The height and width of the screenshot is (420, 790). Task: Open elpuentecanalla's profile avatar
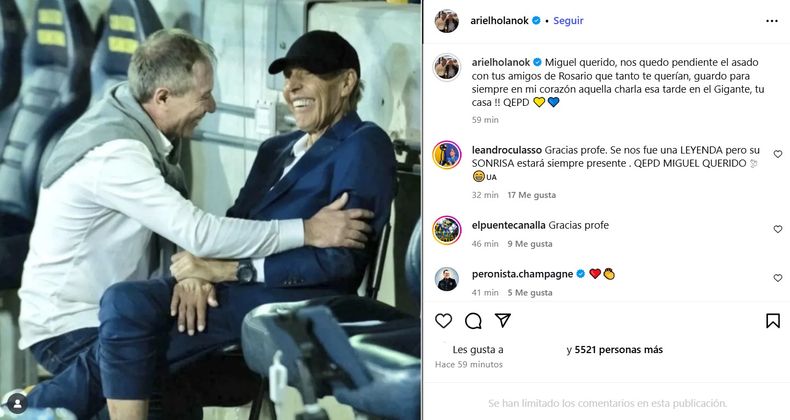[447, 230]
